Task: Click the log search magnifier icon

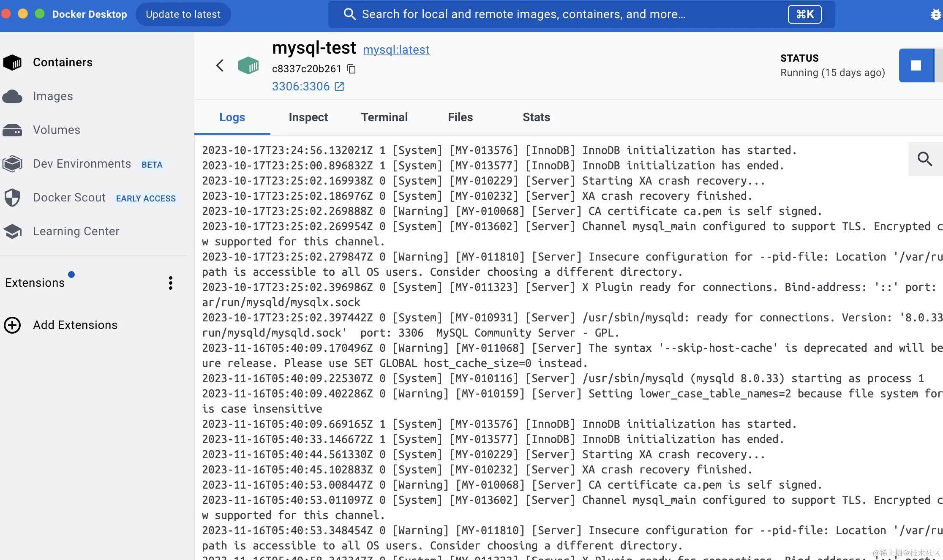Action: [924, 159]
